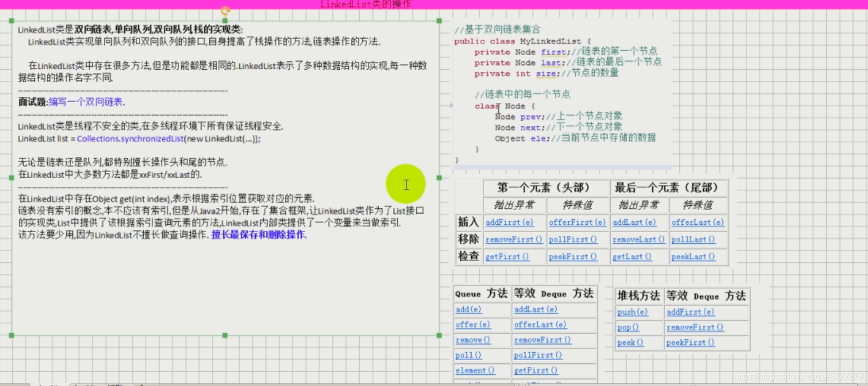This screenshot has height=386, width=868.
Task: Open the getLast() link
Action: coord(632,256)
